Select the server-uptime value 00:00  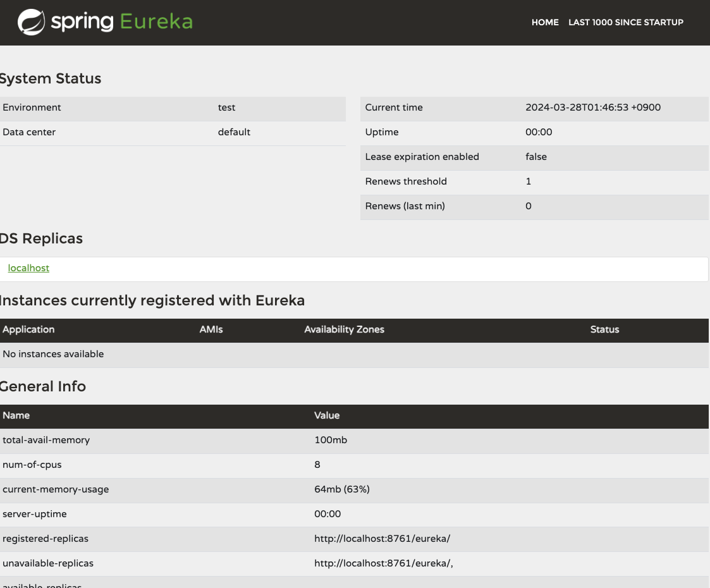point(327,514)
